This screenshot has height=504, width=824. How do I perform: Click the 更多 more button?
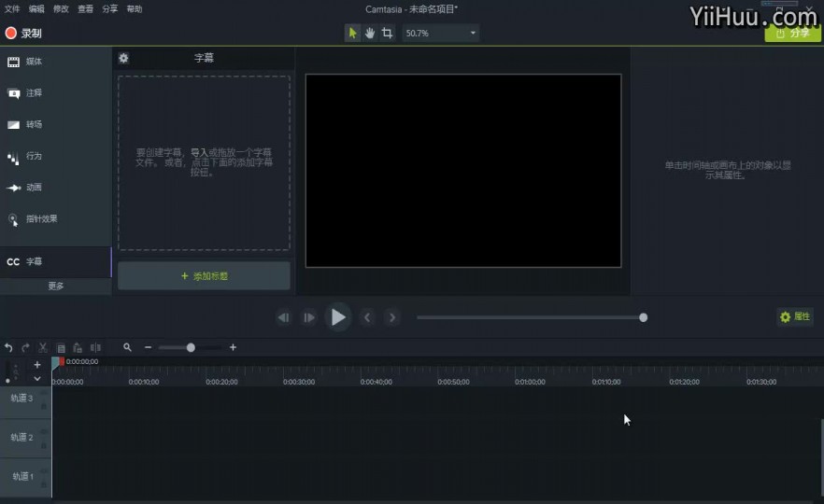click(56, 287)
